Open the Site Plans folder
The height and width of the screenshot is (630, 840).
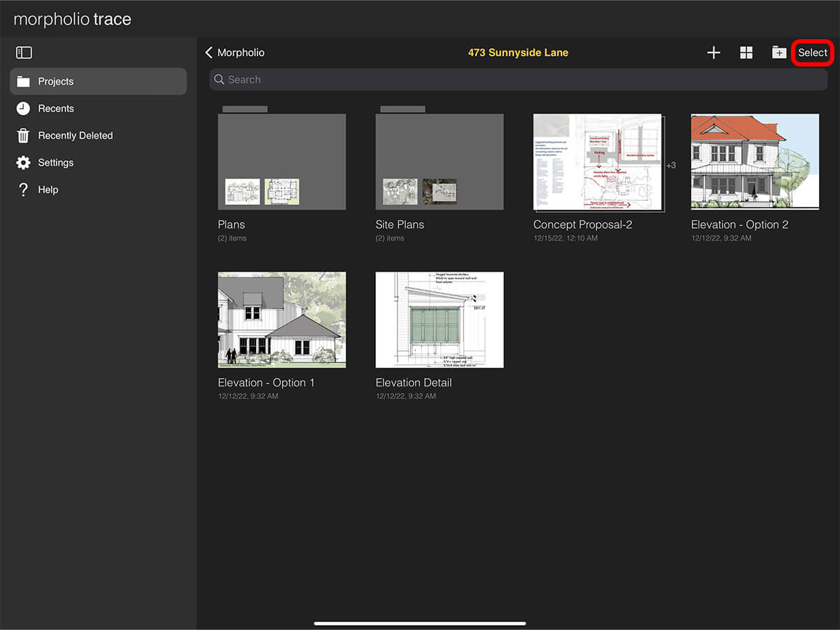tap(439, 162)
